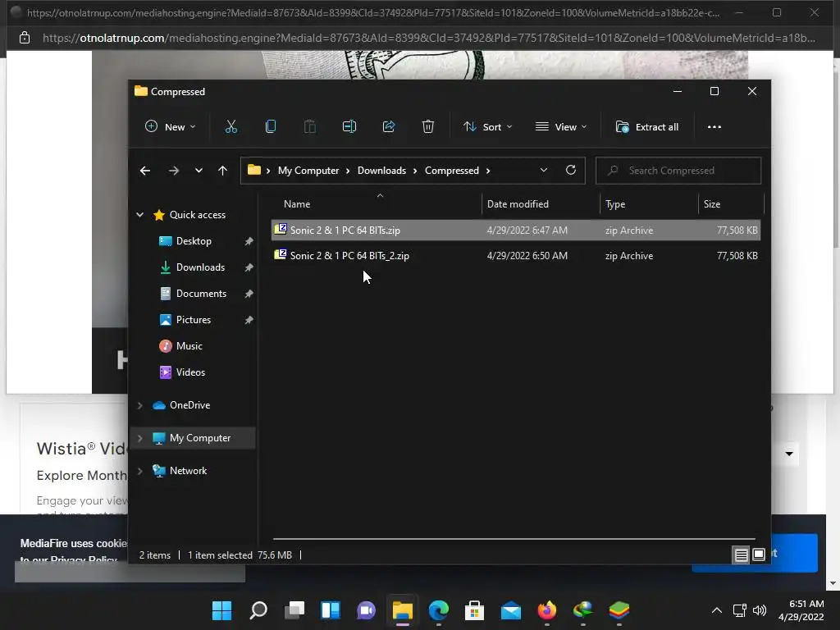
Task: Click Extract all button
Action: 647,127
